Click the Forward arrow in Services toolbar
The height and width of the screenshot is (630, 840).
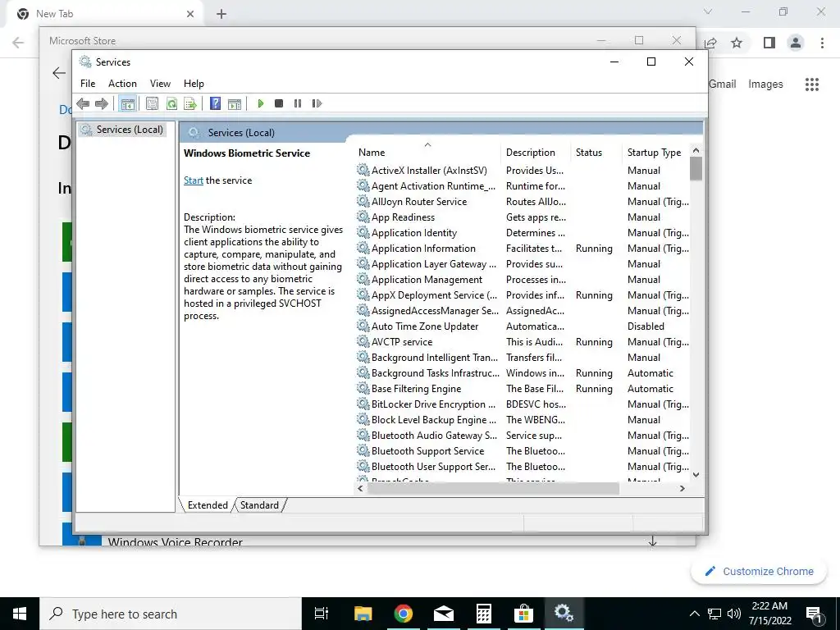click(x=101, y=103)
